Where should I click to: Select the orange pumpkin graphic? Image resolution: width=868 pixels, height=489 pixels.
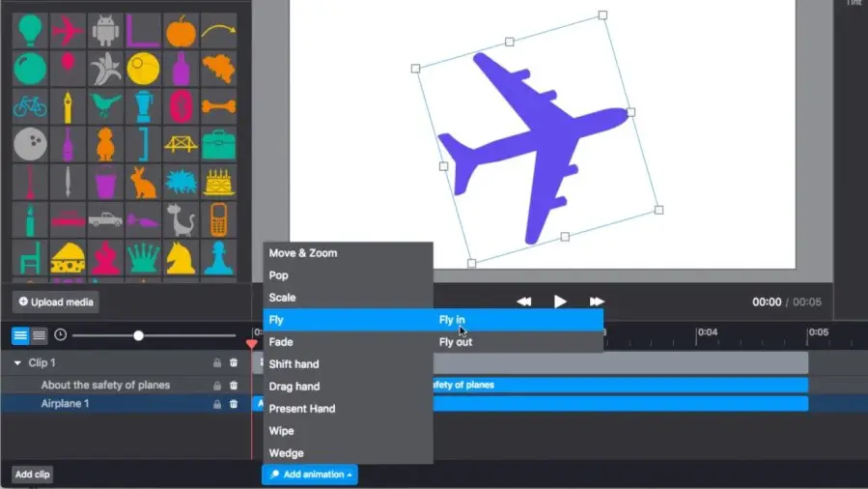tap(181, 30)
